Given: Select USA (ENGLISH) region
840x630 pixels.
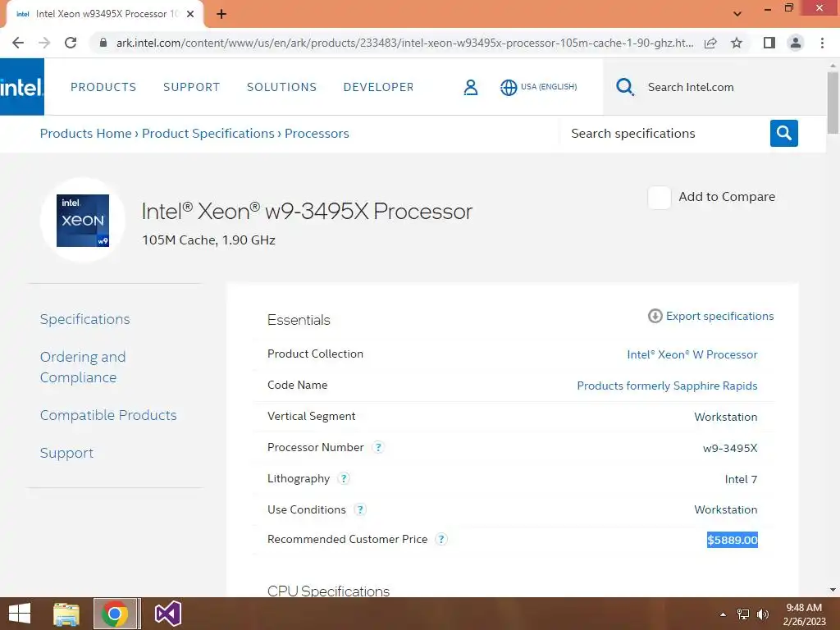Looking at the screenshot, I should 549,87.
